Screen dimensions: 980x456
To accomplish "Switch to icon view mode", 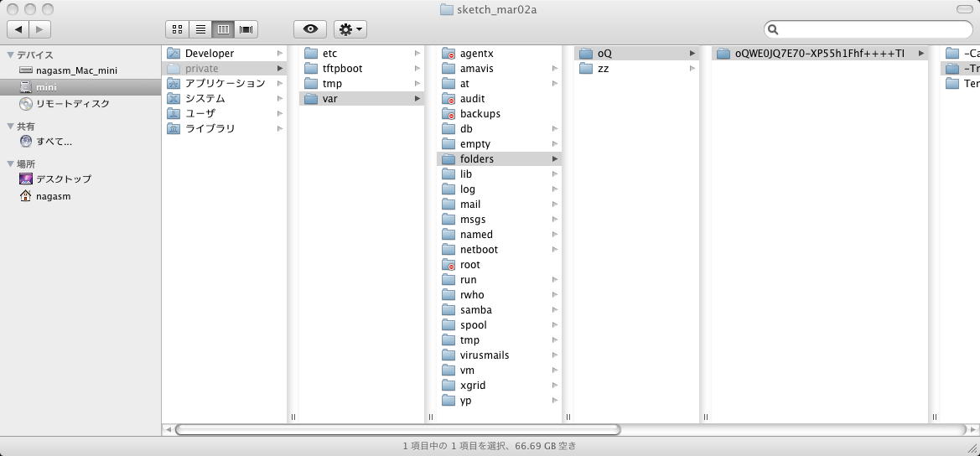I will (x=178, y=28).
